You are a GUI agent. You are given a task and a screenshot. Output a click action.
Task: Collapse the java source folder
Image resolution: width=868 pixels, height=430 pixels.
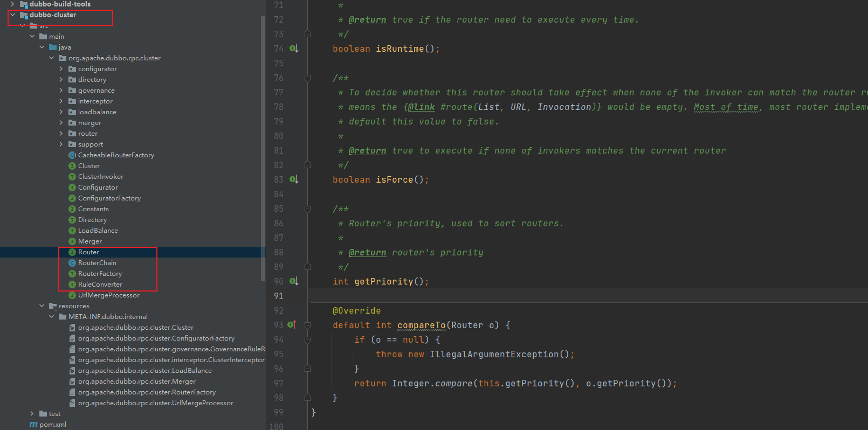(42, 47)
